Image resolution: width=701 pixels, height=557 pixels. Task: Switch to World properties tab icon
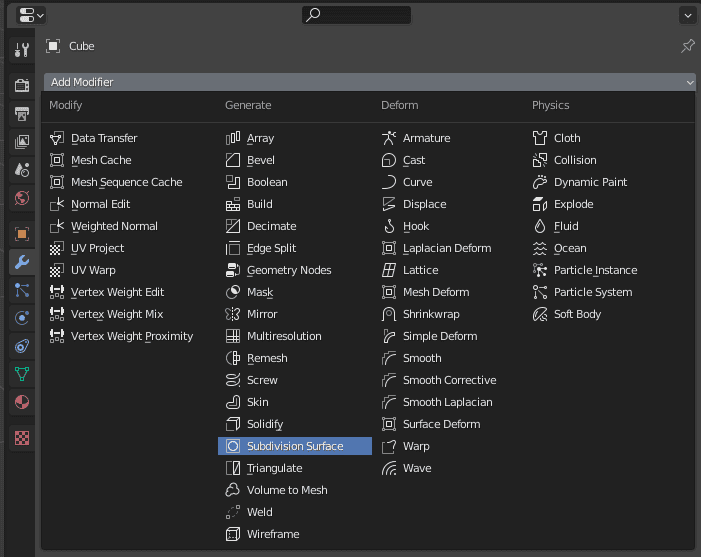point(22,198)
